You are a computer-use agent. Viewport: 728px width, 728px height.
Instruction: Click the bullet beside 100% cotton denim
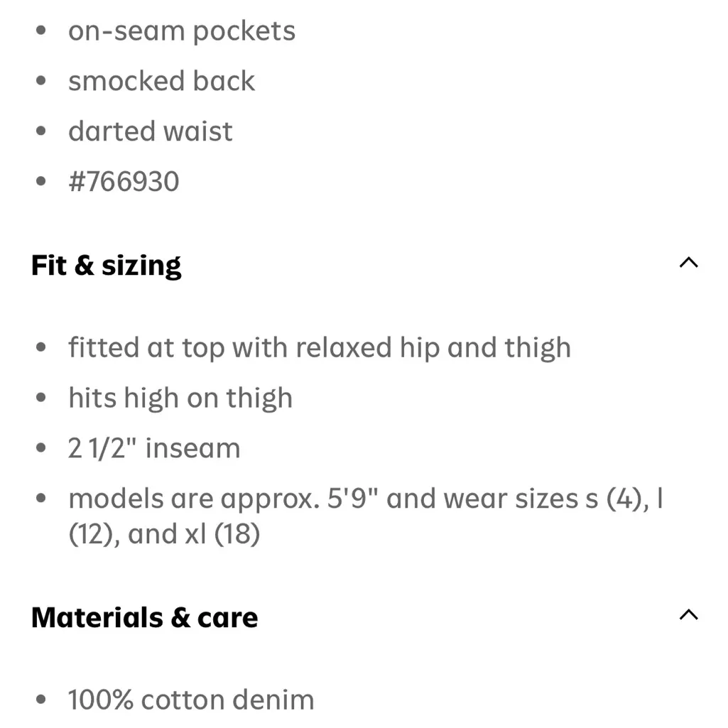click(x=40, y=697)
